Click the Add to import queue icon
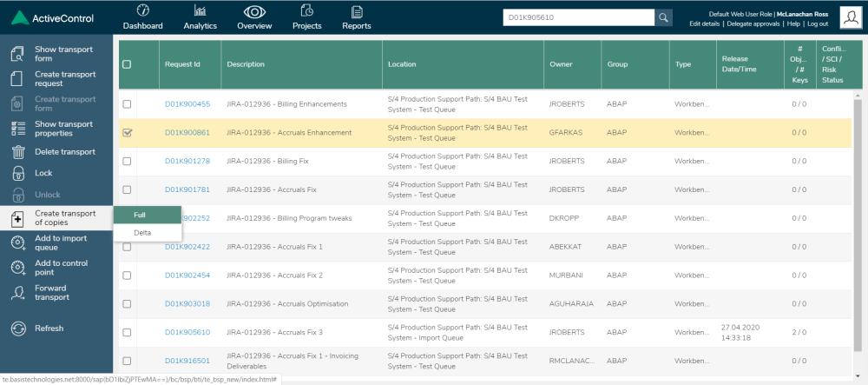 [x=18, y=242]
